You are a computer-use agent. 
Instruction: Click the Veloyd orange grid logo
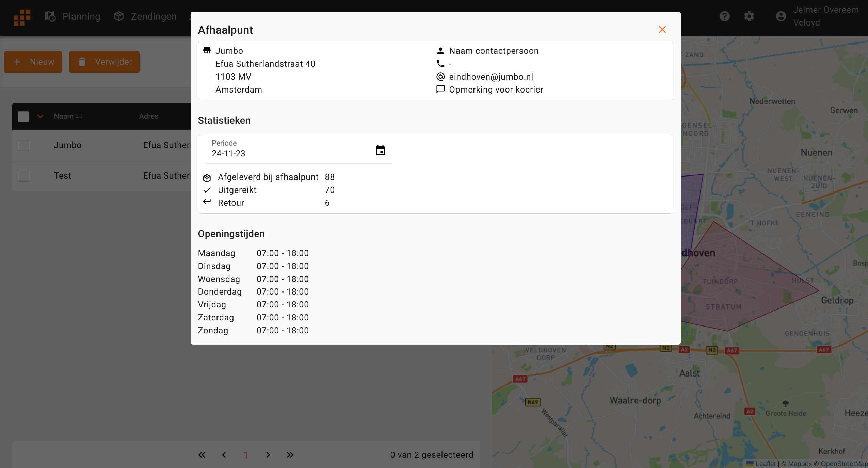[22, 17]
